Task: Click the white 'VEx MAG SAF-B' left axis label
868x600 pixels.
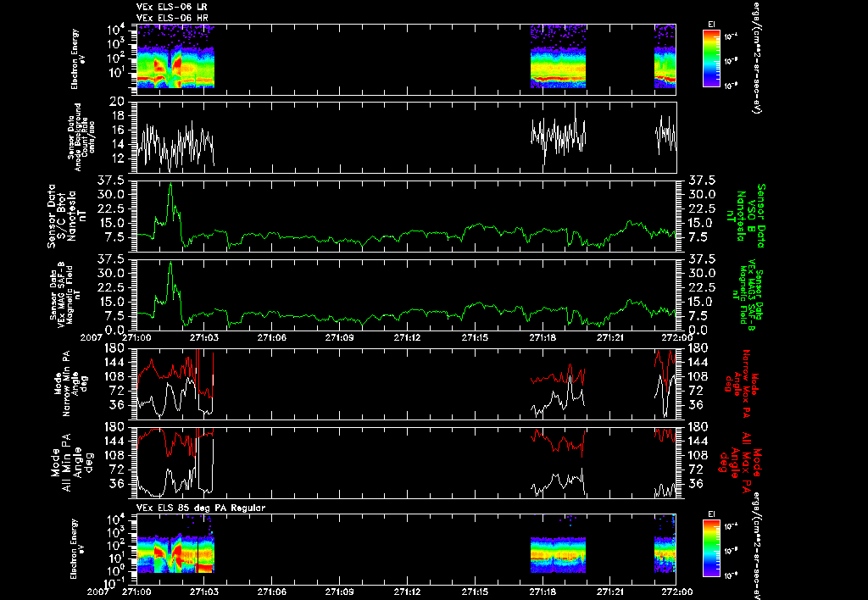Action: pyautogui.click(x=61, y=294)
